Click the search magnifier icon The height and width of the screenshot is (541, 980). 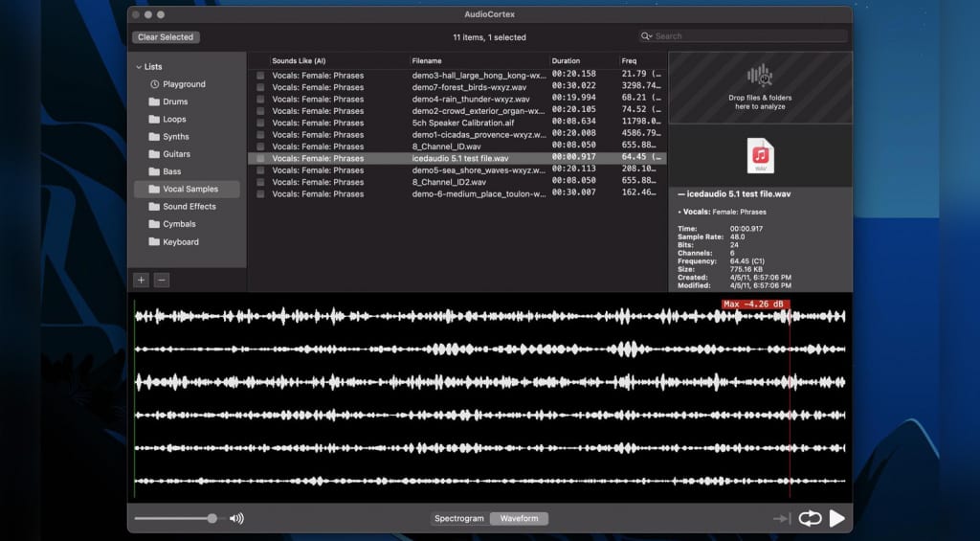point(644,36)
